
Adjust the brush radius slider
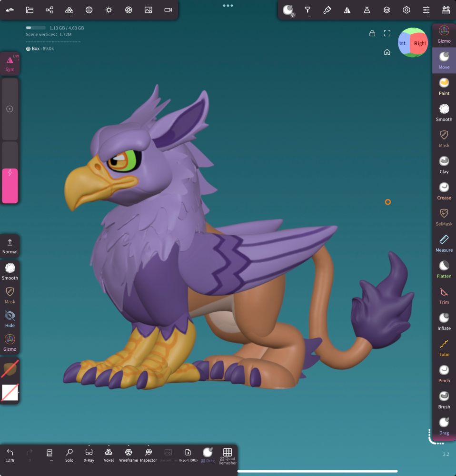[x=10, y=109]
